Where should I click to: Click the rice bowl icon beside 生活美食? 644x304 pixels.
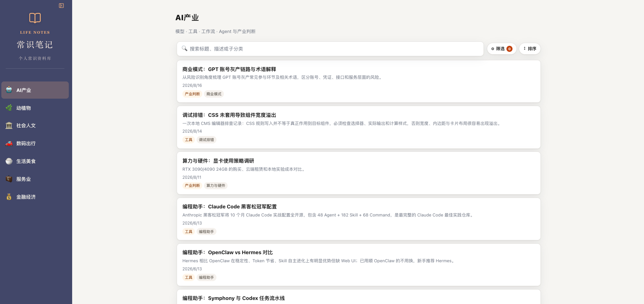point(9,161)
